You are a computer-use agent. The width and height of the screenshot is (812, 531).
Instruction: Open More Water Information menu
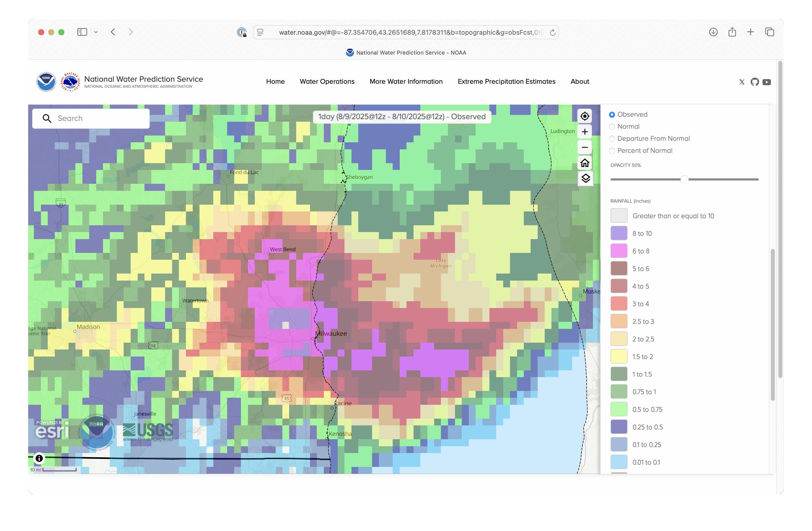[x=406, y=81]
